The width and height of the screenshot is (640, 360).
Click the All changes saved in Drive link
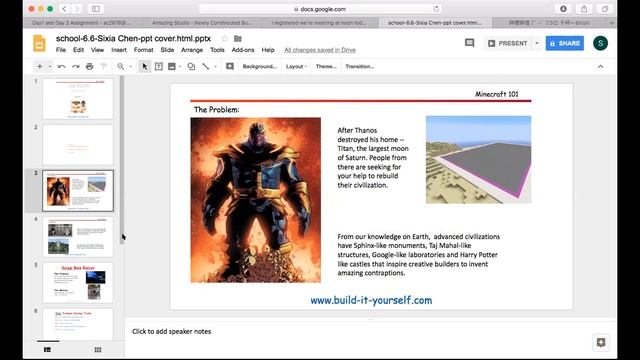(320, 50)
